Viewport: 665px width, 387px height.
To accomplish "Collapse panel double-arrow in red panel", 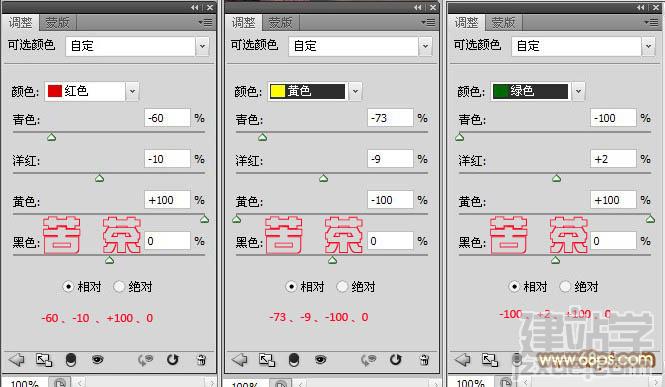I will (x=195, y=7).
